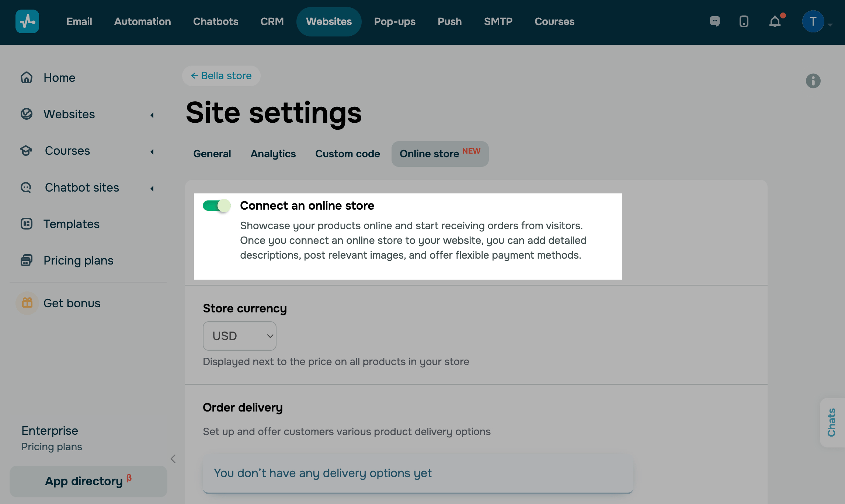Expand the Chatbot sites submenu arrow

pyautogui.click(x=152, y=189)
